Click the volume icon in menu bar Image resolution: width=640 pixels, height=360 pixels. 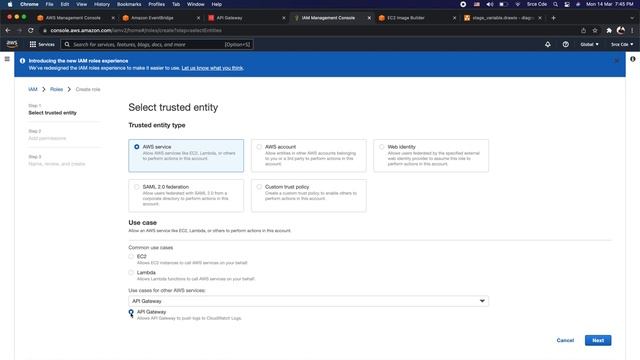[x=490, y=4]
